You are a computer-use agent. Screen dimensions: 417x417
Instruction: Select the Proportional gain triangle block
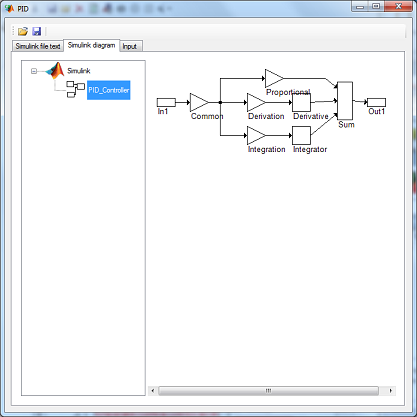pyautogui.click(x=274, y=79)
